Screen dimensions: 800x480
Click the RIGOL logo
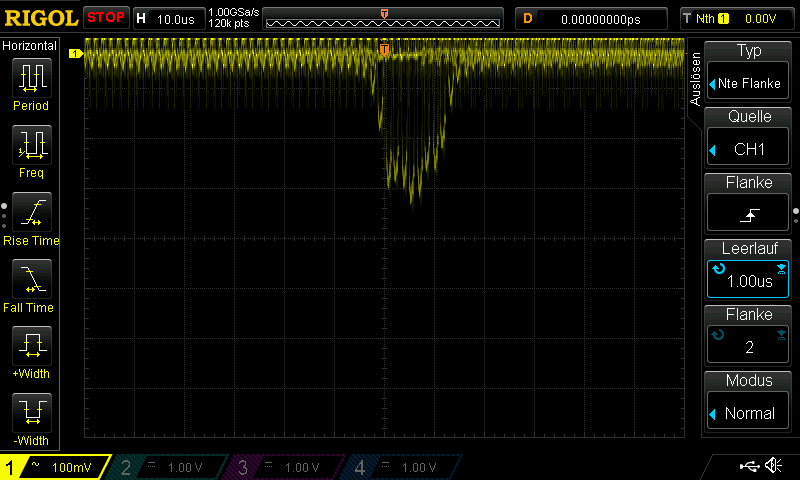point(41,18)
